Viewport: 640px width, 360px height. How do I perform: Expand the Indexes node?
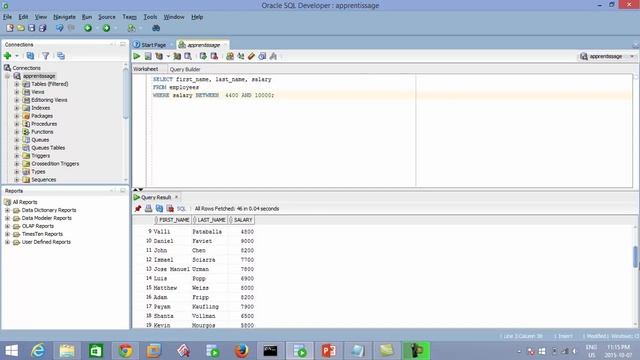[x=17, y=108]
